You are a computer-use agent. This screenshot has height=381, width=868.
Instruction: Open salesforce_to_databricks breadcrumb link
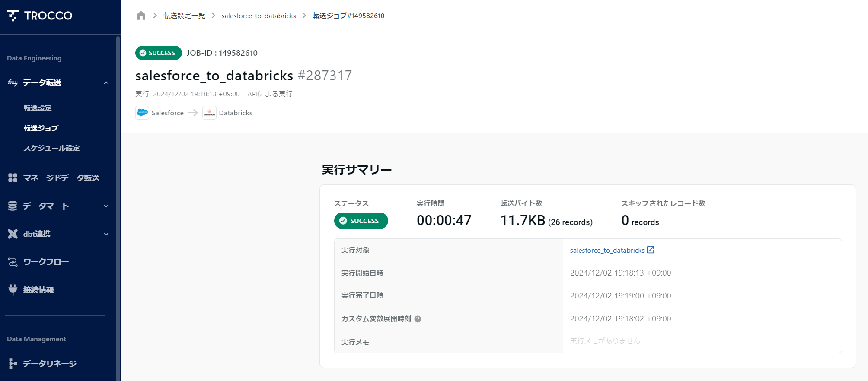[x=258, y=16]
